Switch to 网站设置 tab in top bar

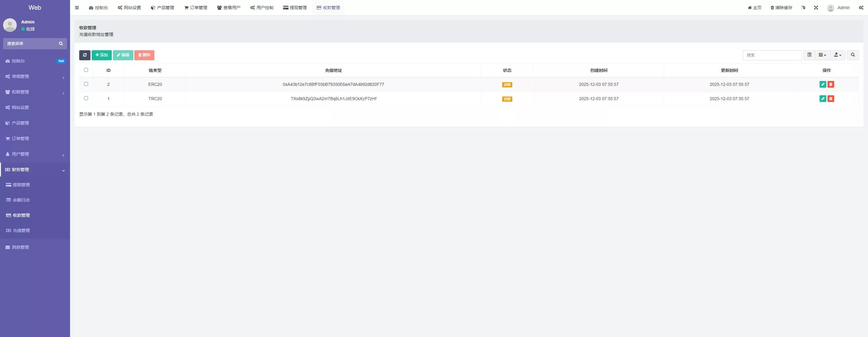point(129,7)
